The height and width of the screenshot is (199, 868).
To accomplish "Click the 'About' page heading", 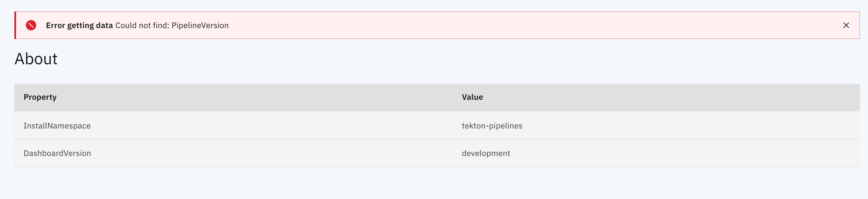I will [36, 59].
